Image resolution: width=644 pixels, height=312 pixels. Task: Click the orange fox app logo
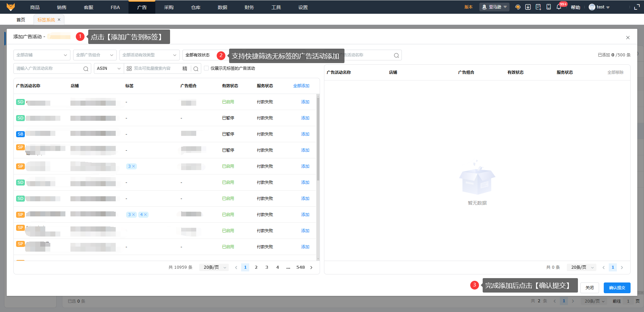tap(11, 7)
